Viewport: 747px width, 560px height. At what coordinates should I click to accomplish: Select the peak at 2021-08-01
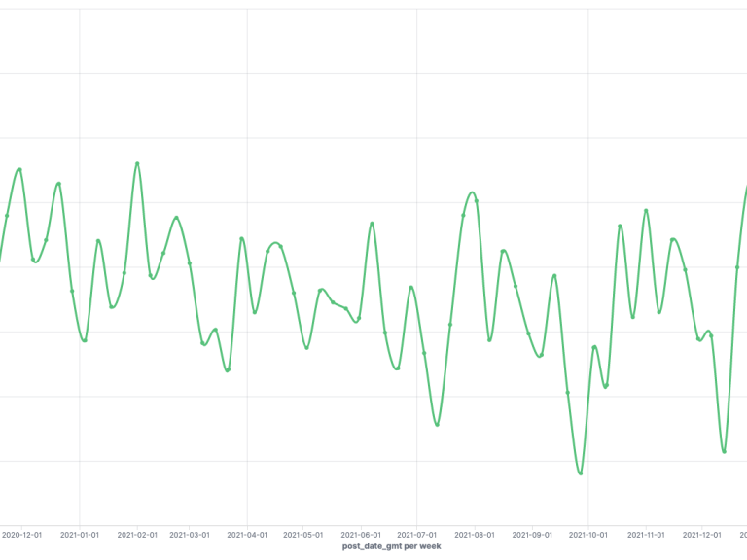472,192
